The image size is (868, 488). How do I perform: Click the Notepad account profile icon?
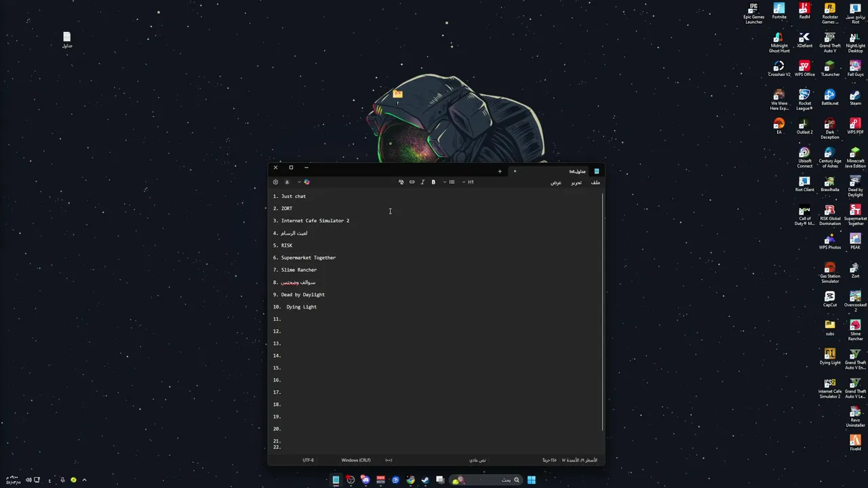(x=287, y=182)
